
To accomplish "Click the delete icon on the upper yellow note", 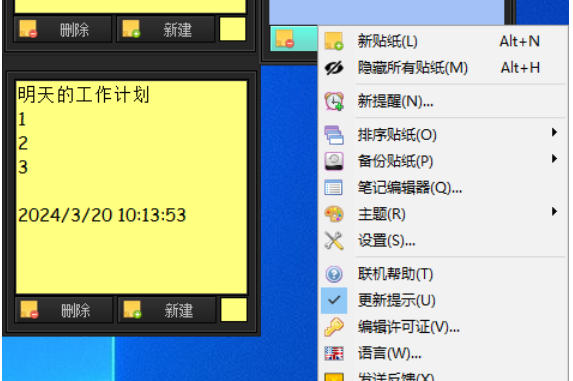I will (28, 29).
